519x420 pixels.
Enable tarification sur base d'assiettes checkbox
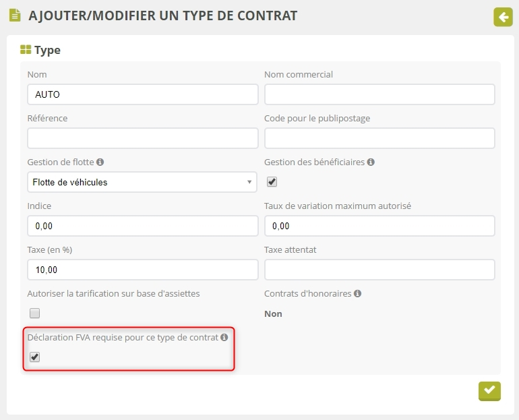pos(35,313)
